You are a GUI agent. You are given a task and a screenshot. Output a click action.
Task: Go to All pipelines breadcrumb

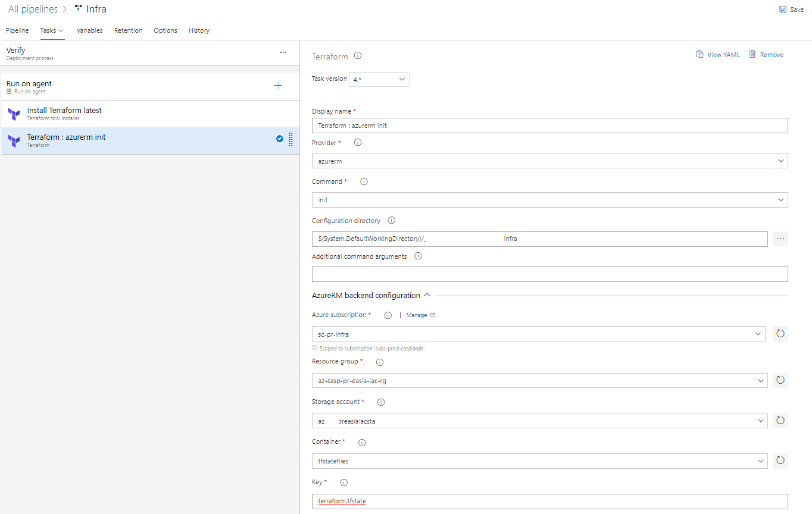(x=33, y=10)
